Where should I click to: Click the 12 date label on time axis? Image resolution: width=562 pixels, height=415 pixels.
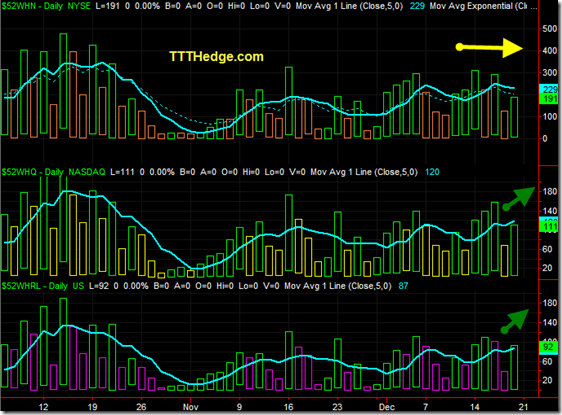[x=43, y=407]
